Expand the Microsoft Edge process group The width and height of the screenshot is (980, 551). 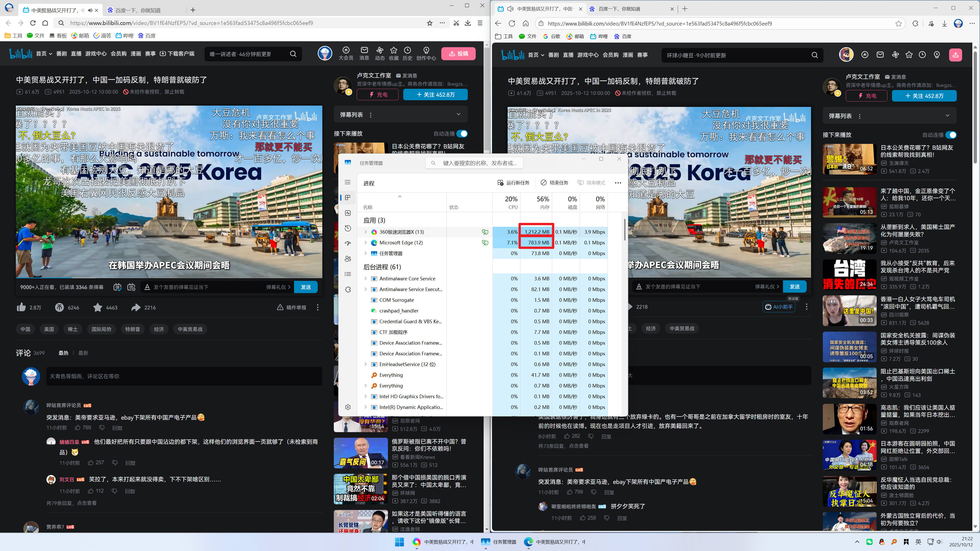(x=366, y=243)
